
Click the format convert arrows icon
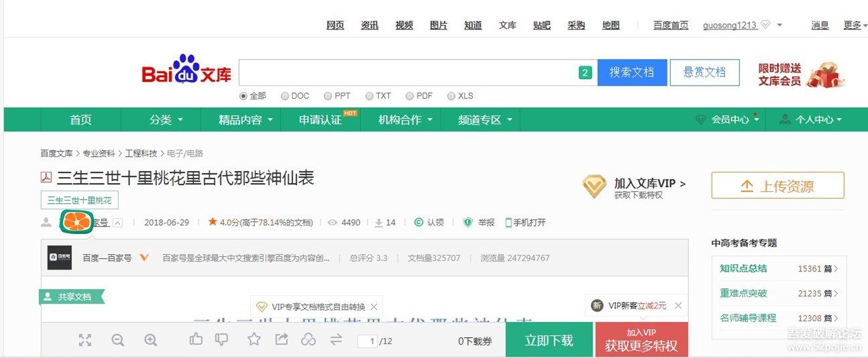coord(336,340)
